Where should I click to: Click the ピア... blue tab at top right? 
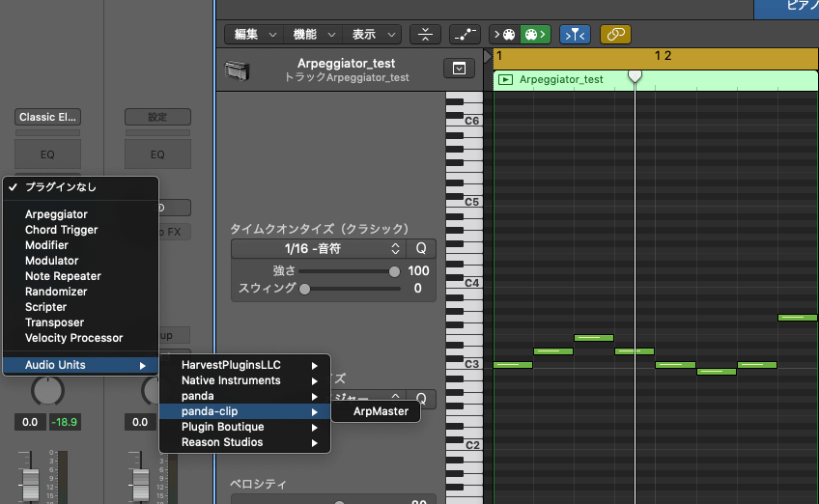click(x=786, y=9)
